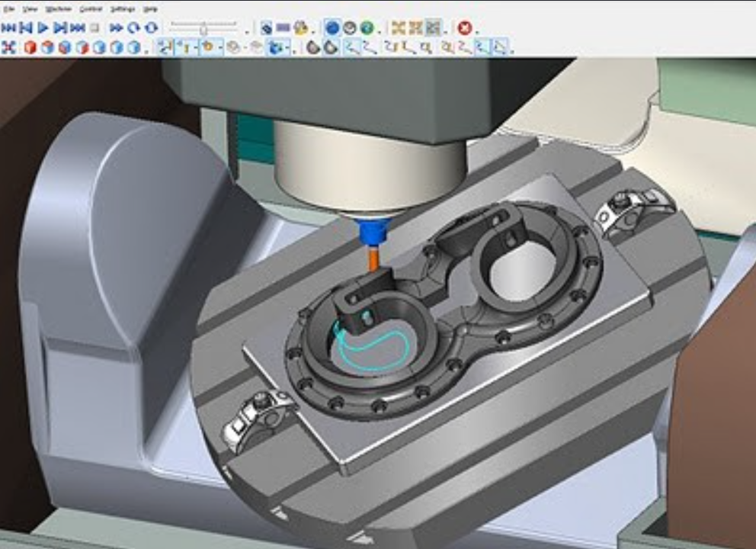Toggle the blue sphere display mode icon

[x=332, y=28]
